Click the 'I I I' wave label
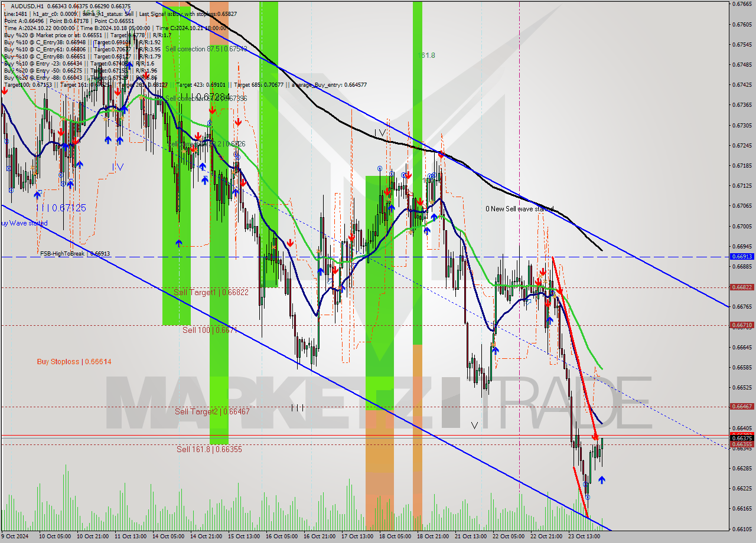This screenshot has height=543, width=756. [298, 407]
